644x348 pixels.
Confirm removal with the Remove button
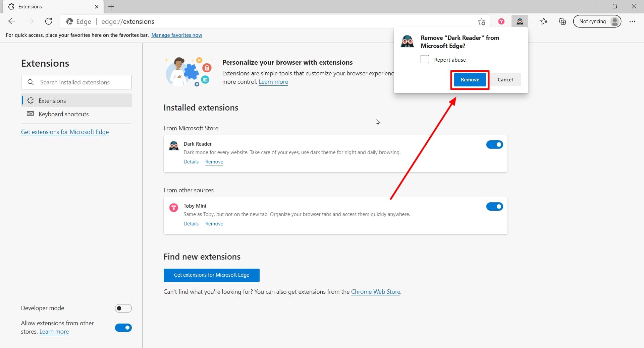click(470, 80)
